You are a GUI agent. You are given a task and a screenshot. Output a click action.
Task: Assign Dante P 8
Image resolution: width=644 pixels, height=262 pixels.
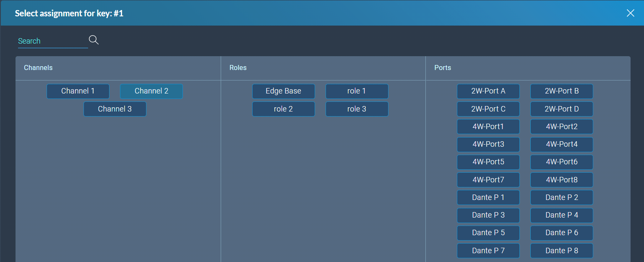(561, 250)
